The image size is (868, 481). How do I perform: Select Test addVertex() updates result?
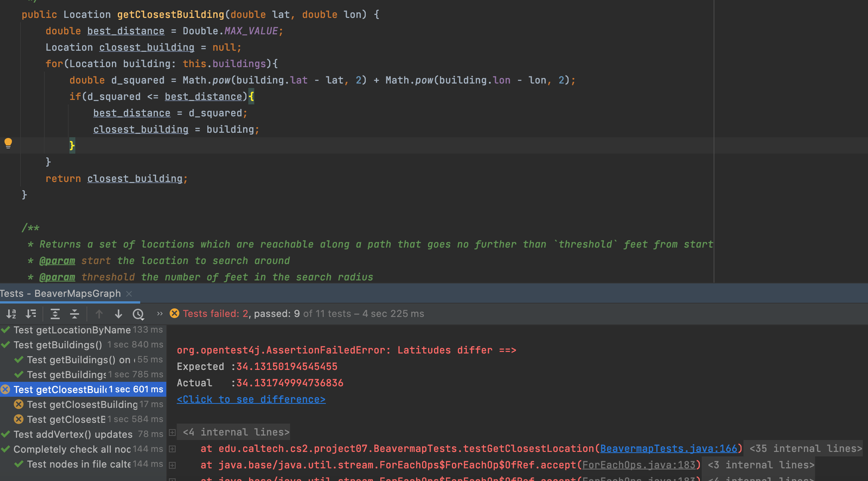point(73,434)
